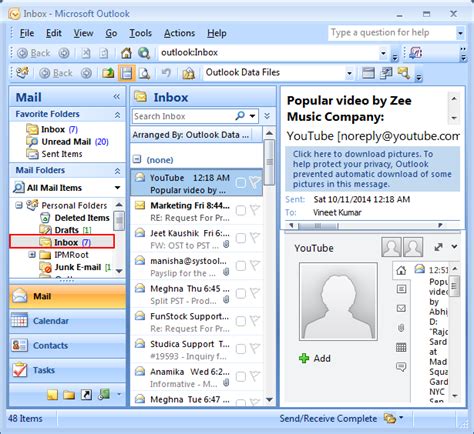Open the Actions menu
474x434 pixels.
179,33
